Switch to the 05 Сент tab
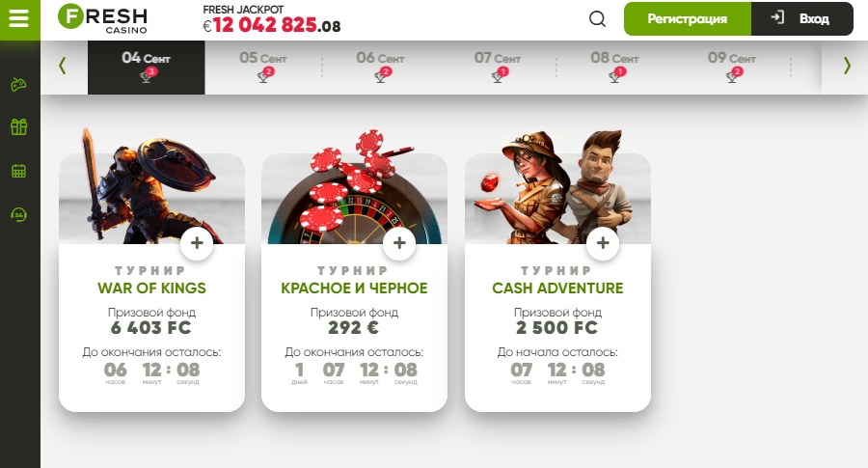 pos(263,67)
